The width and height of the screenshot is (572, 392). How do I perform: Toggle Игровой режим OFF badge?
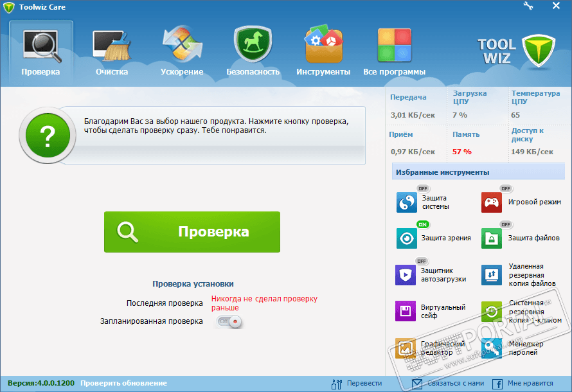click(506, 188)
